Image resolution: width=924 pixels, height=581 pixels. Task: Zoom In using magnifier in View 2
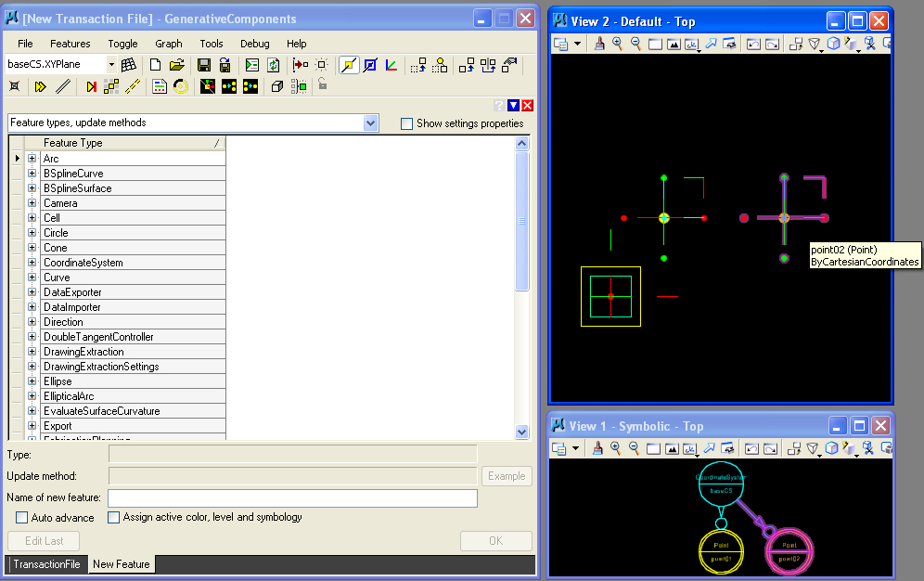pyautogui.click(x=617, y=44)
